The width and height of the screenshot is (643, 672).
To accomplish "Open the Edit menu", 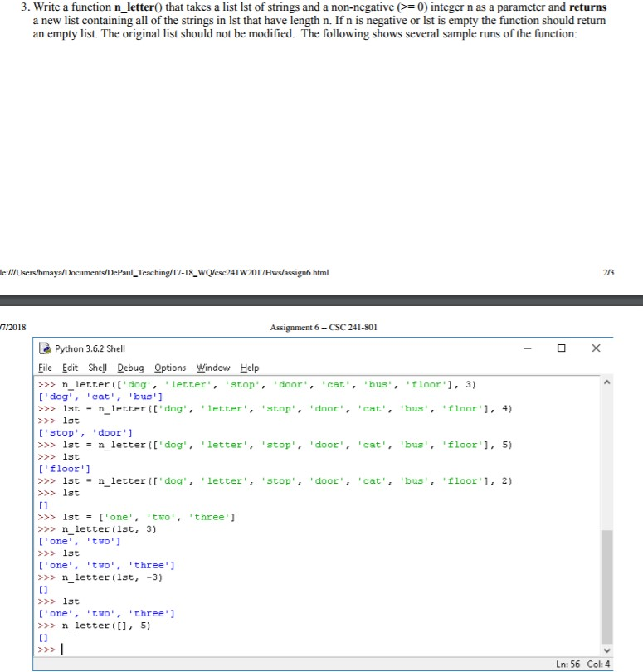I will point(70,368).
